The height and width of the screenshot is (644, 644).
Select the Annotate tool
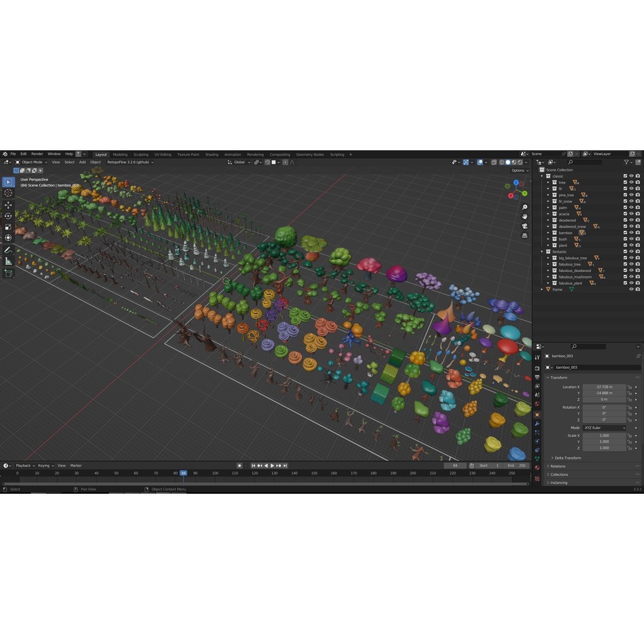click(8, 250)
